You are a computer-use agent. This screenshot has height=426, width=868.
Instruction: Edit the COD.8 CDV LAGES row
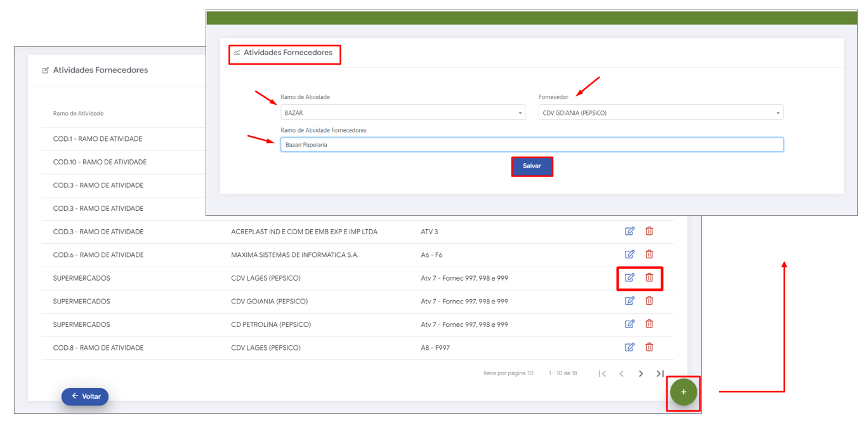pyautogui.click(x=629, y=347)
